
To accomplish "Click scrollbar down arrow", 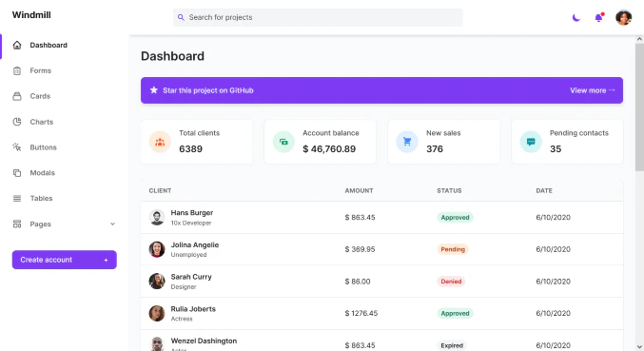I will 639,347.
